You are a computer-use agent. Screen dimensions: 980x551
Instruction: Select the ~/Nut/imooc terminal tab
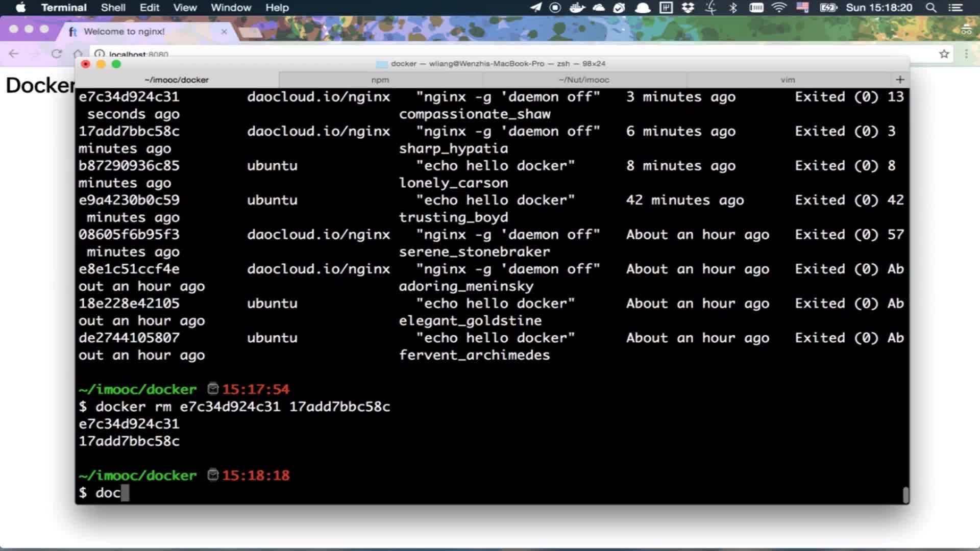[x=584, y=80]
